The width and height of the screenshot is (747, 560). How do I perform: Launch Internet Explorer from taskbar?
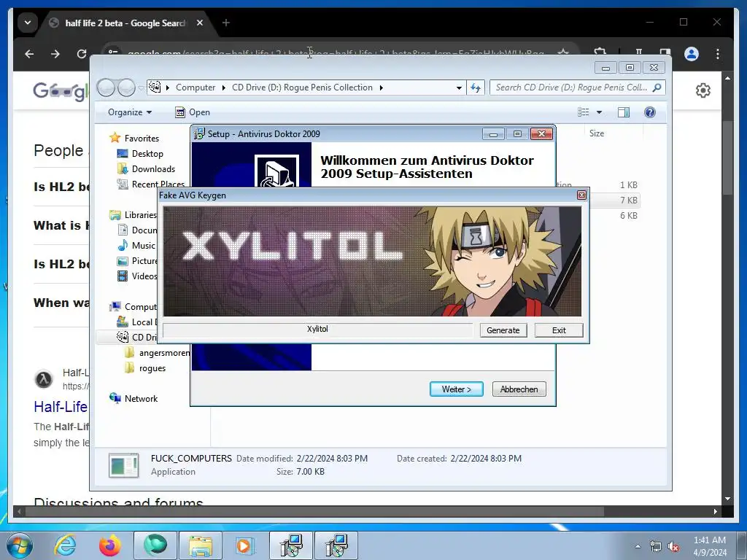(x=65, y=545)
